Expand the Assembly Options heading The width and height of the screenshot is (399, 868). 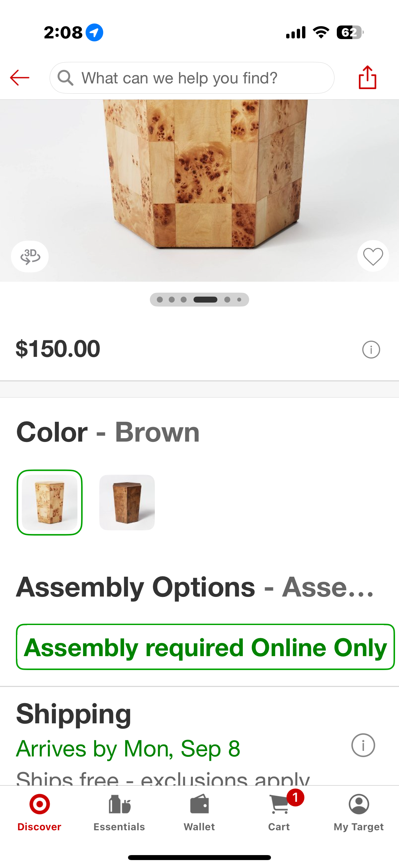click(195, 587)
